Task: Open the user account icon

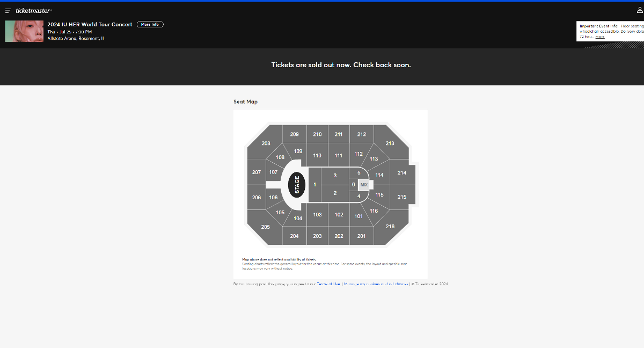Action: [640, 10]
